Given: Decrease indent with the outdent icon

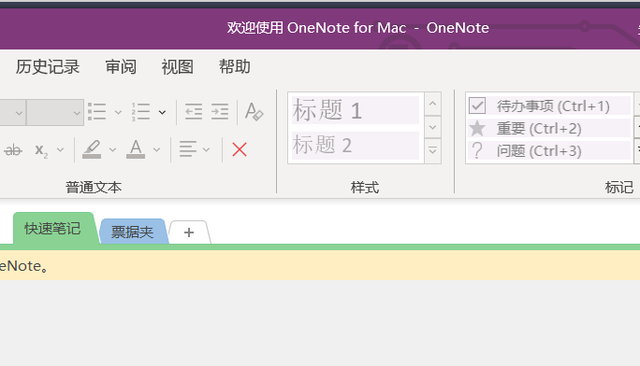Looking at the screenshot, I should pos(193,112).
